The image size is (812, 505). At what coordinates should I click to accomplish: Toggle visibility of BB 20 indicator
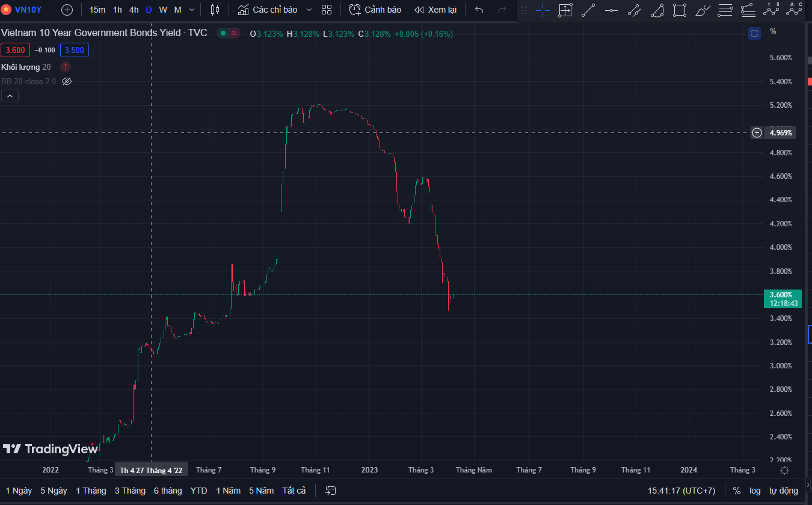click(67, 81)
